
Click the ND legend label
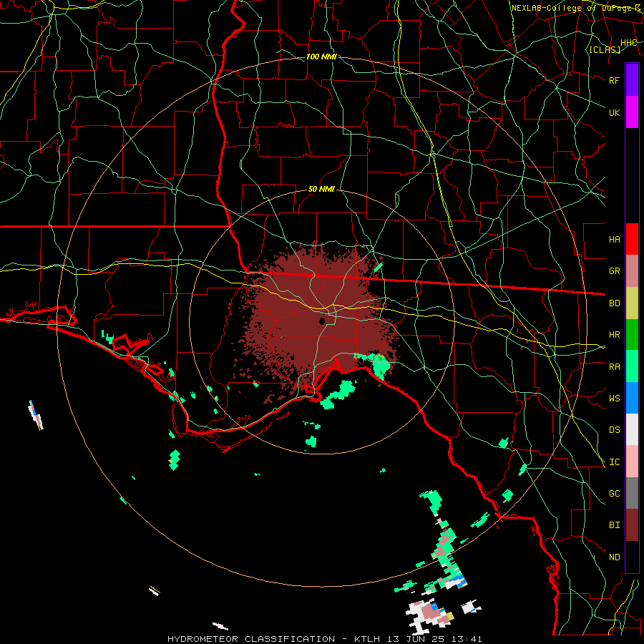click(x=615, y=557)
